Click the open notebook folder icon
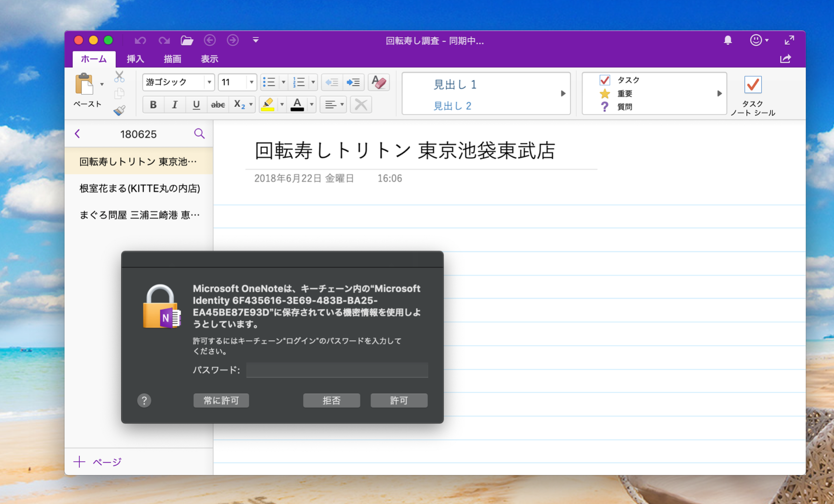Screen dimensions: 834x504 (x=187, y=41)
